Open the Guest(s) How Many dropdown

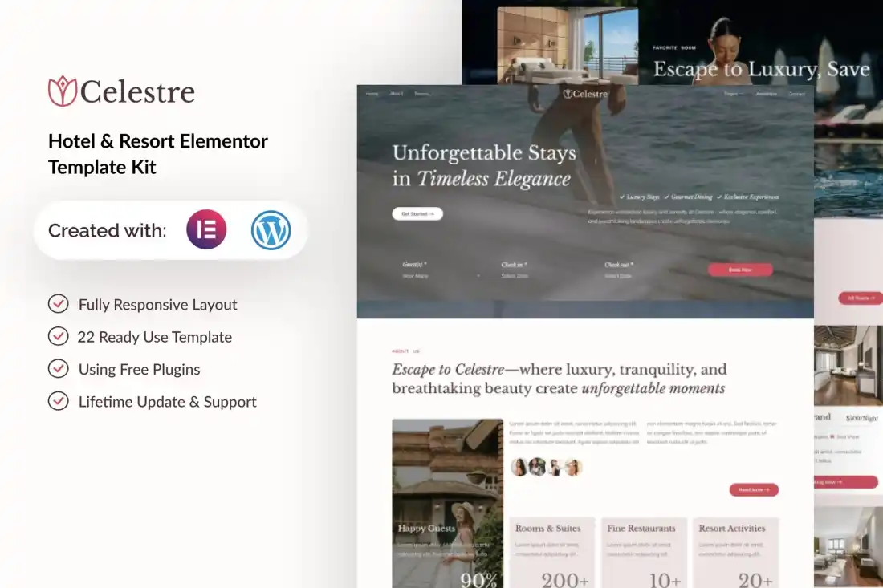pyautogui.click(x=440, y=275)
